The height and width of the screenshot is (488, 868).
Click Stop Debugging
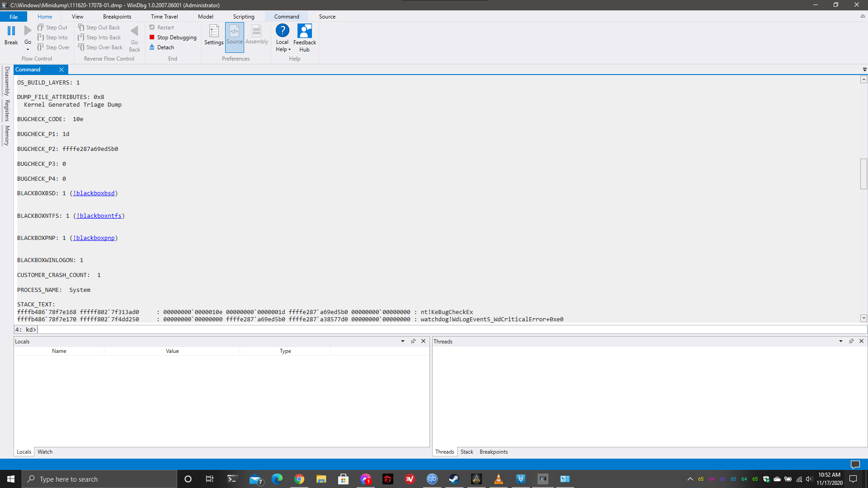(x=173, y=38)
